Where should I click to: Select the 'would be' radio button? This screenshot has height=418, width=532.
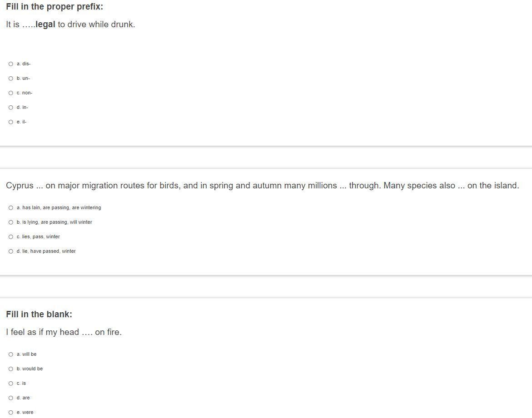click(11, 369)
